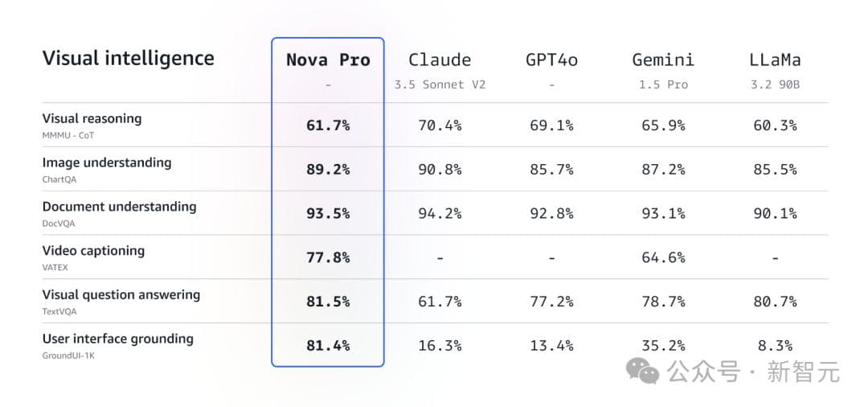868x407 pixels.
Task: Select the Visual reasoning row label
Action: click(x=92, y=118)
